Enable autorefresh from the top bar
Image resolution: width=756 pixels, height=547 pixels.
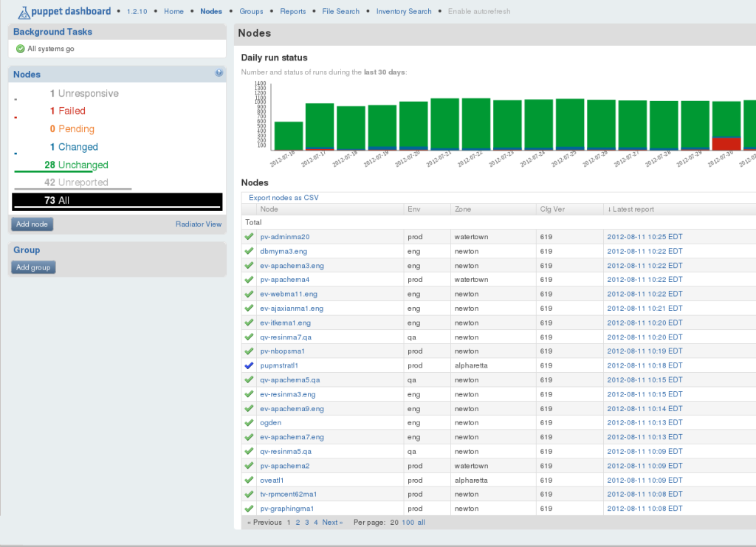[x=479, y=11]
